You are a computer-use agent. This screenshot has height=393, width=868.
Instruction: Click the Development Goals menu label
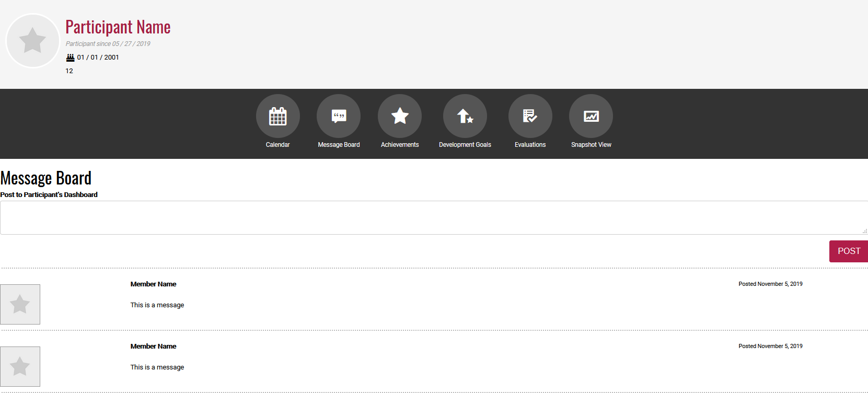click(465, 145)
